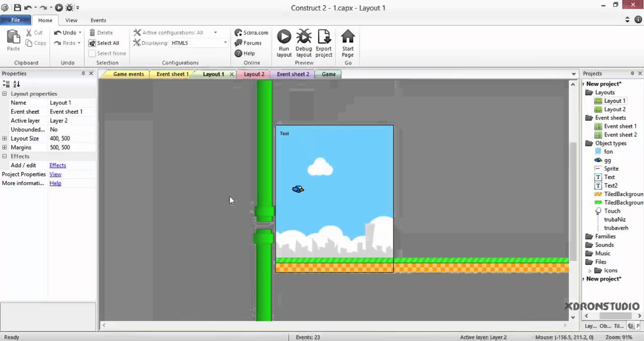Open the Game tab
The width and height of the screenshot is (644, 341).
[329, 74]
